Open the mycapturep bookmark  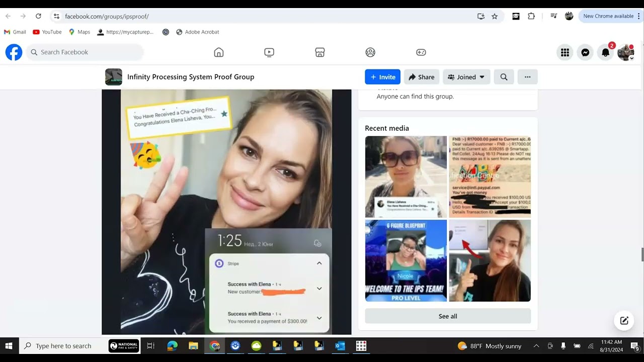click(125, 32)
